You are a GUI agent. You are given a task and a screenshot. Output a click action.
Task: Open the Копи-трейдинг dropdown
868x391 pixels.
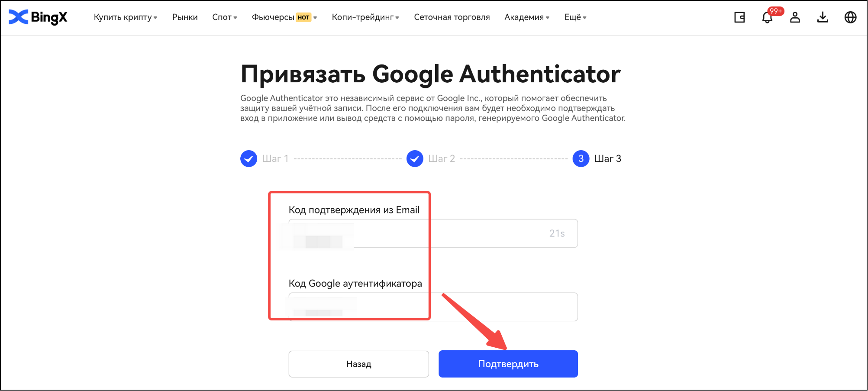[365, 17]
